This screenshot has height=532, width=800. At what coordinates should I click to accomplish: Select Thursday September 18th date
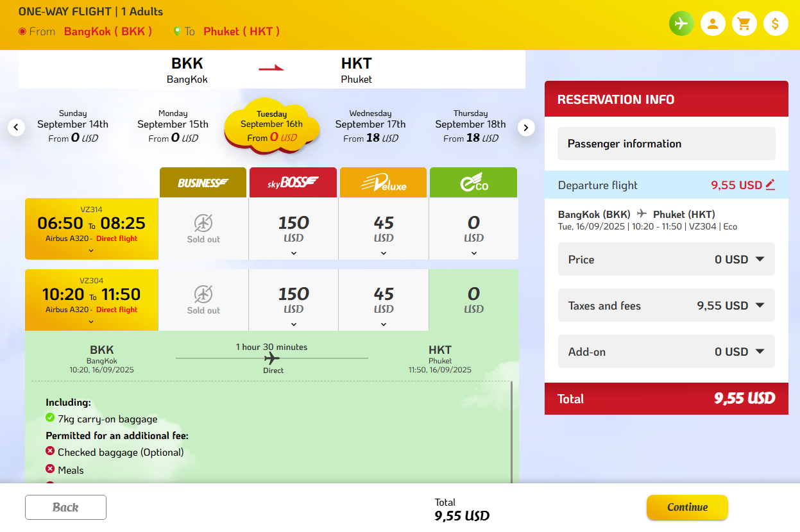coord(470,126)
